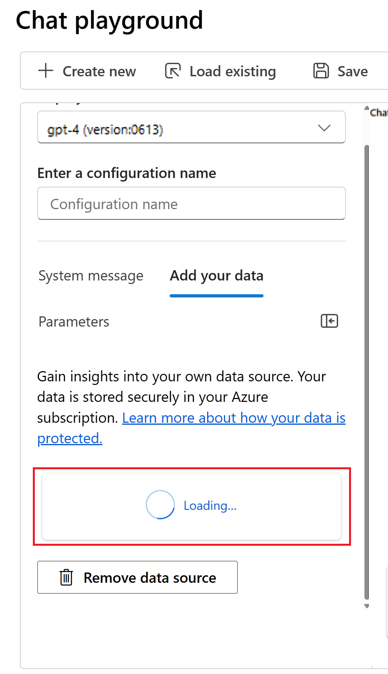
Task: Open the gpt-4 (version:0613) deployment dropdown
Action: (191, 127)
